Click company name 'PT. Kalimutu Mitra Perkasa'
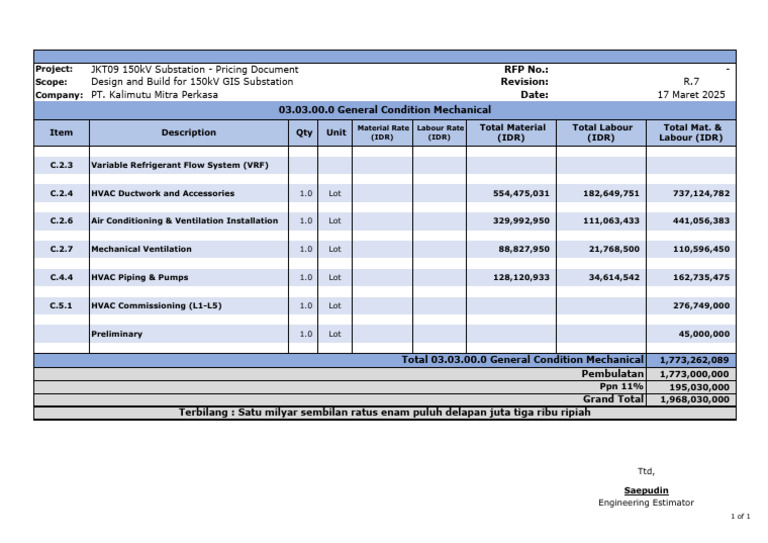The width and height of the screenshot is (768, 543). [154, 94]
